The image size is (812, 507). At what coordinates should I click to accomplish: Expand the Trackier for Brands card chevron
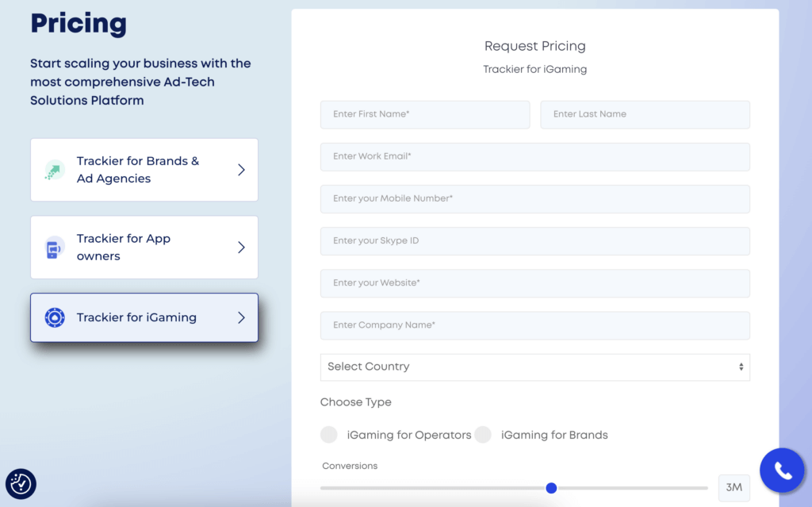pos(241,170)
